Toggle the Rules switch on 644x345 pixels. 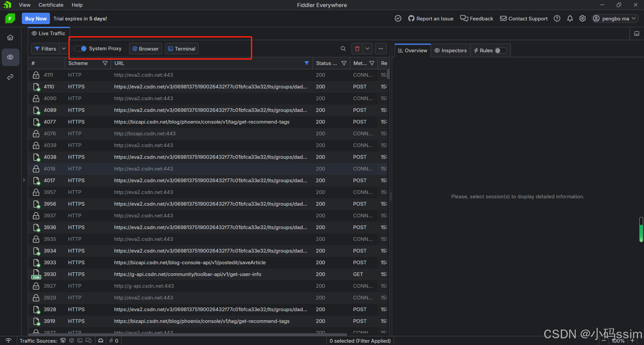(x=501, y=51)
